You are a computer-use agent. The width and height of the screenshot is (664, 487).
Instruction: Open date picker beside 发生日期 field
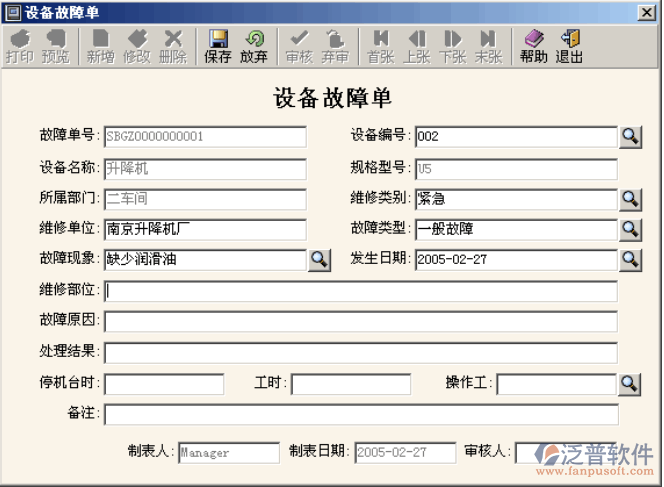630,260
